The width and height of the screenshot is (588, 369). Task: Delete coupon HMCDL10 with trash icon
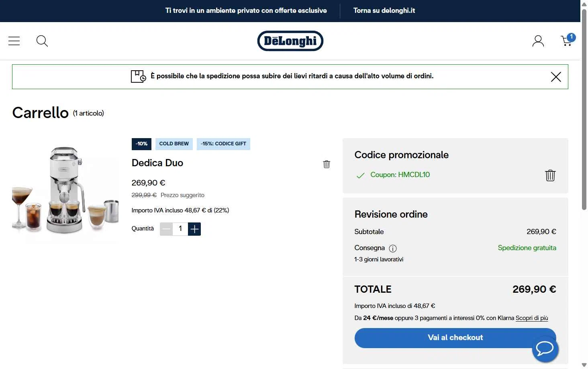(550, 175)
